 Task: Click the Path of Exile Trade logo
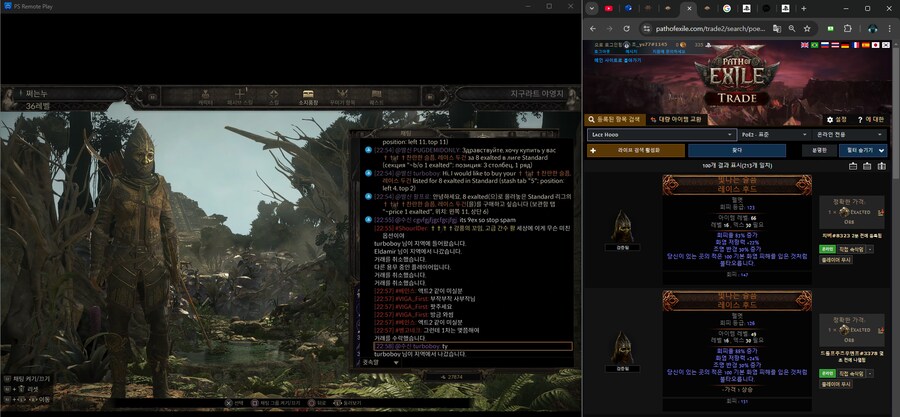738,77
